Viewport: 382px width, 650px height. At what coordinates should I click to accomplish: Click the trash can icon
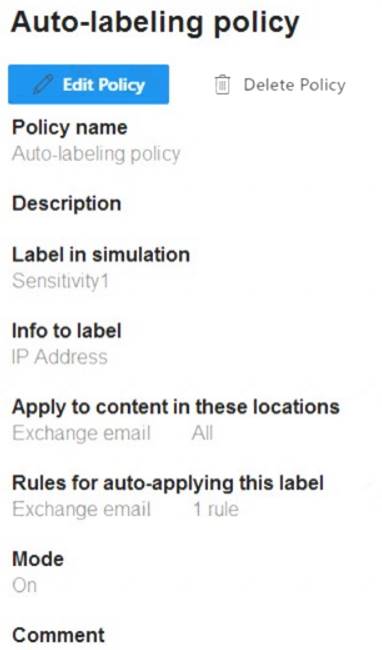coord(222,85)
